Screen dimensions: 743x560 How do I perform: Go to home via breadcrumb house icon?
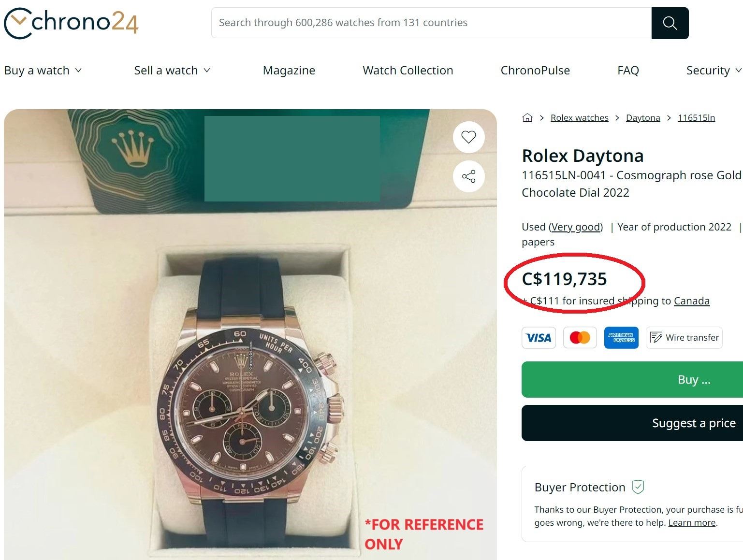tap(527, 118)
